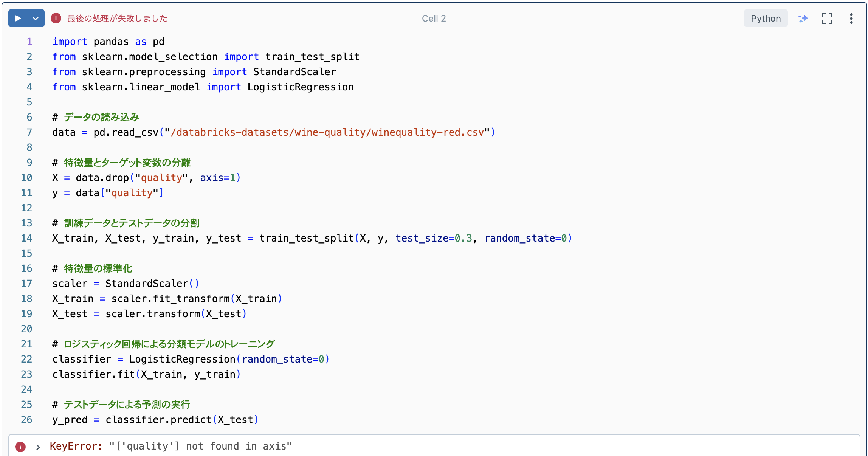Click the LogisticRegression import on line 4

pos(300,87)
